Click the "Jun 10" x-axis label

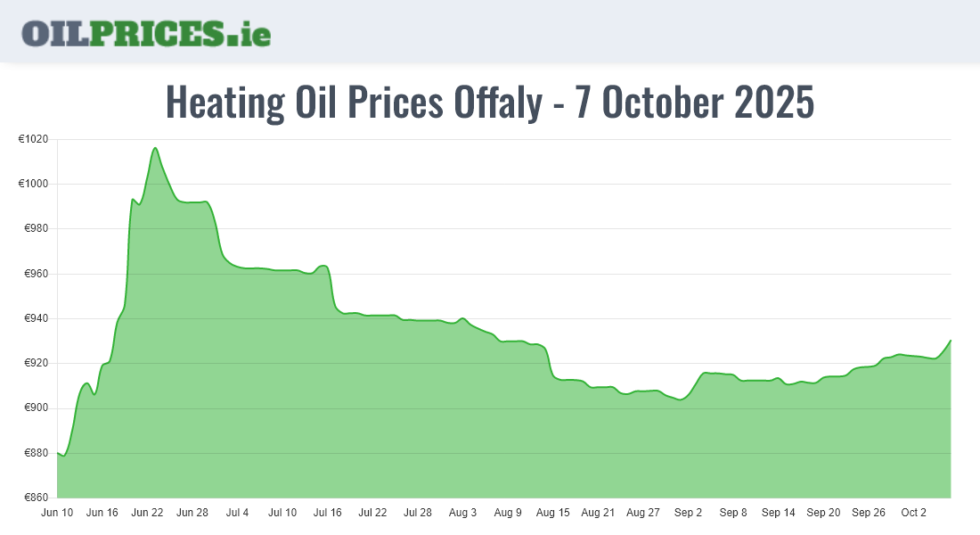57,513
